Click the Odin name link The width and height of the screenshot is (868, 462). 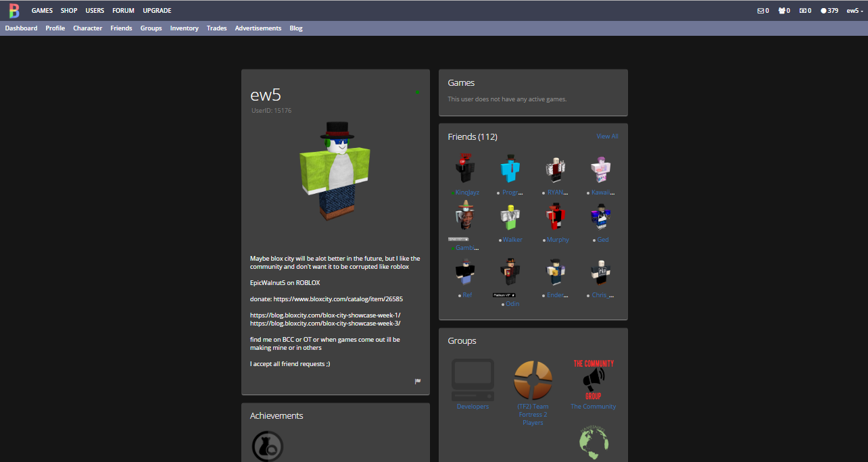pyautogui.click(x=512, y=304)
